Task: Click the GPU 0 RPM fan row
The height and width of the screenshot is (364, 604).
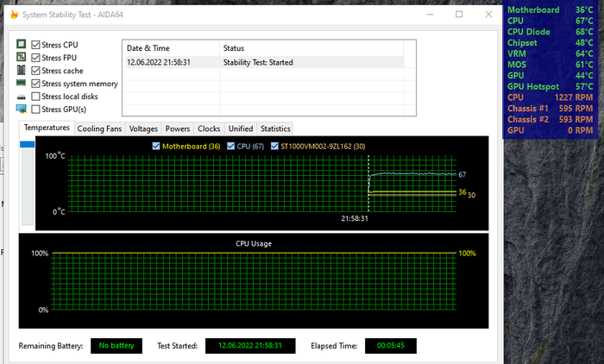Action: tap(551, 130)
